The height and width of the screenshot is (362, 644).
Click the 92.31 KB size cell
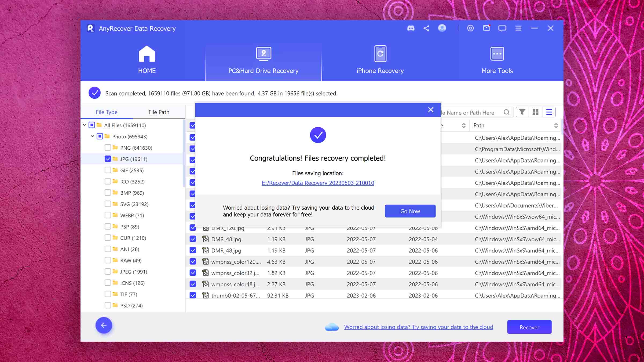[278, 295]
